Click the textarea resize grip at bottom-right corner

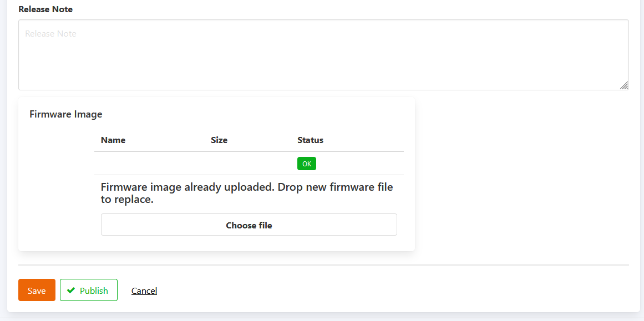(x=623, y=86)
